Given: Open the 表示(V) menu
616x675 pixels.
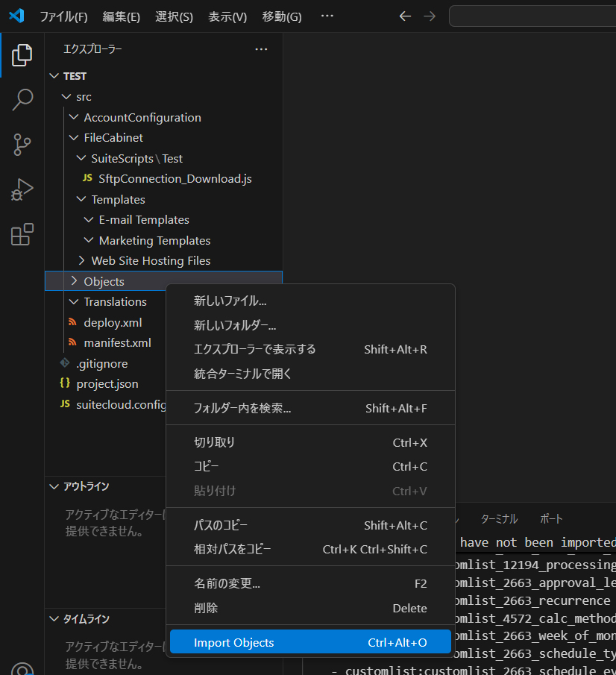Looking at the screenshot, I should [x=227, y=17].
